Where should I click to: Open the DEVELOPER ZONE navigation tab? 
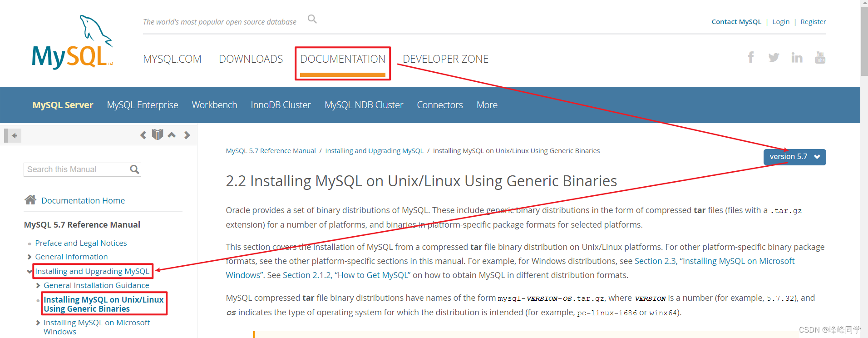pos(446,59)
